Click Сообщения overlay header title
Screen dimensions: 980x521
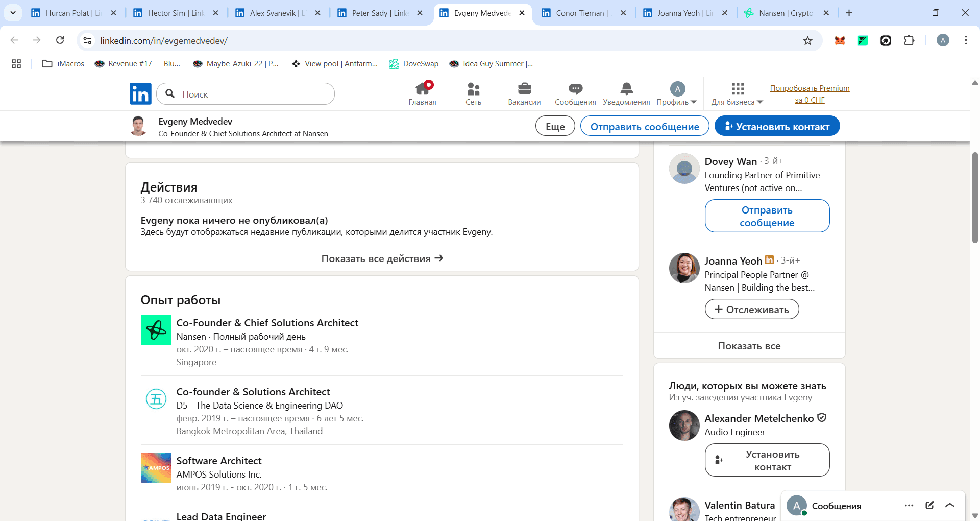click(x=837, y=506)
